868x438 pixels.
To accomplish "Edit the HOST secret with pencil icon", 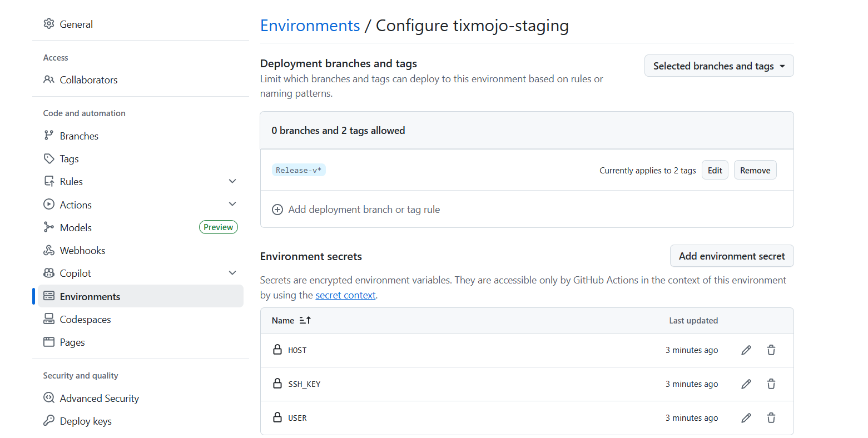I will 746,350.
